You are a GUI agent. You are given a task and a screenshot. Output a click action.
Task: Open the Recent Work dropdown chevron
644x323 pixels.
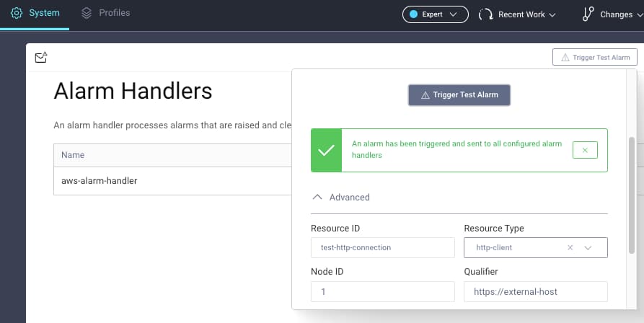point(552,15)
